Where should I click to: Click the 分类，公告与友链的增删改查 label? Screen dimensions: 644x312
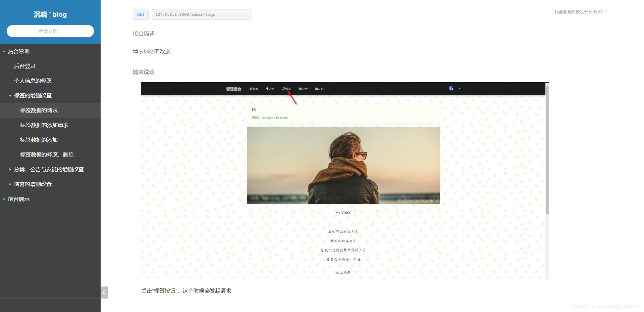coord(49,170)
